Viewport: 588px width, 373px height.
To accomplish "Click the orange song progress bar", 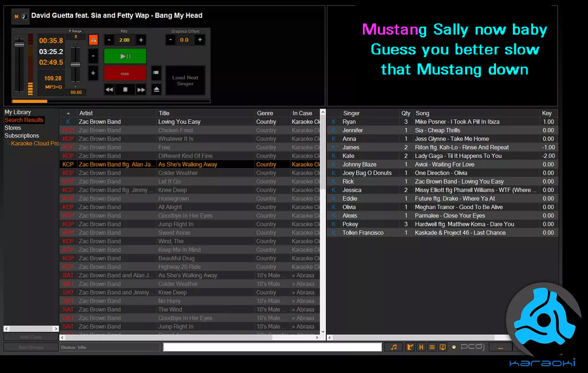I will pos(30,101).
